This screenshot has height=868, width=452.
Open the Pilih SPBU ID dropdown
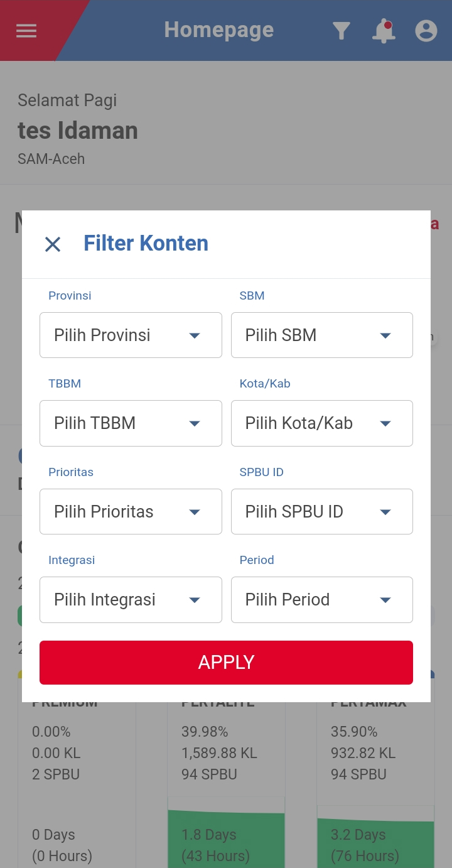(x=322, y=512)
